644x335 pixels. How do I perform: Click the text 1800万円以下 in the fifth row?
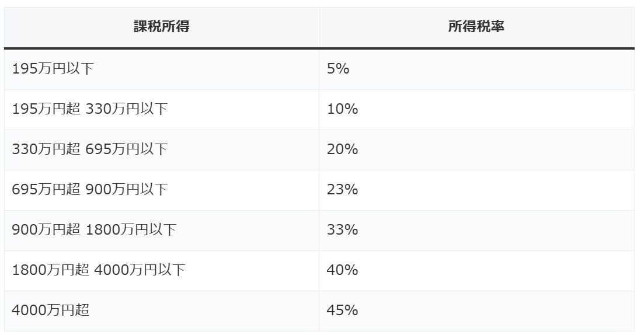pyautogui.click(x=131, y=230)
